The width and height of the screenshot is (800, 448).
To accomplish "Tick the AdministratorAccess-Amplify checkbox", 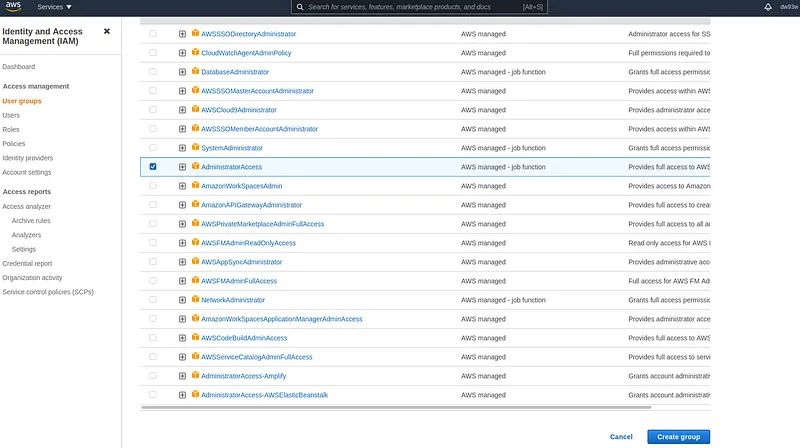I will 153,376.
